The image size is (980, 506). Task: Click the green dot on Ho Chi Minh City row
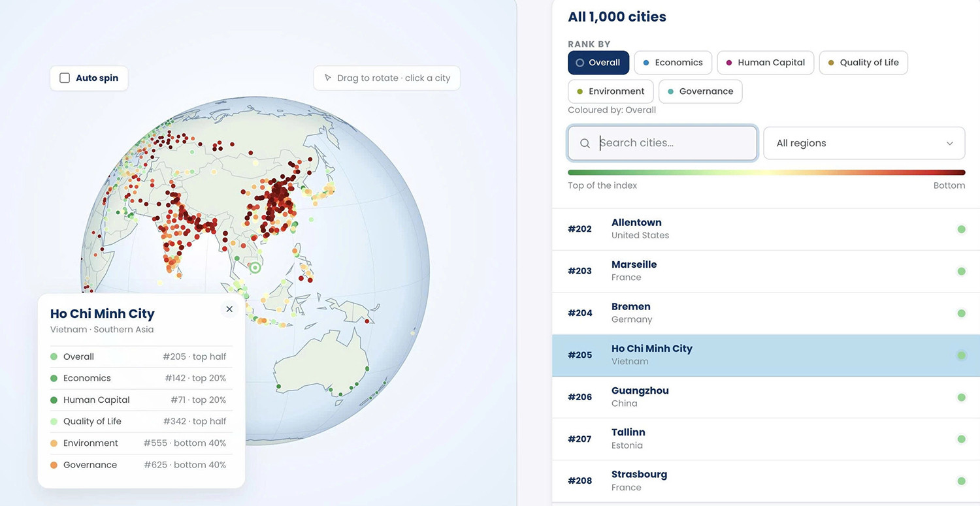click(961, 355)
